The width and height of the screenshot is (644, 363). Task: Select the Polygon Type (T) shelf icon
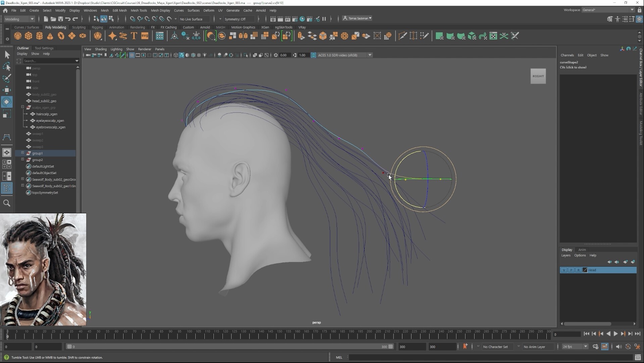[133, 36]
